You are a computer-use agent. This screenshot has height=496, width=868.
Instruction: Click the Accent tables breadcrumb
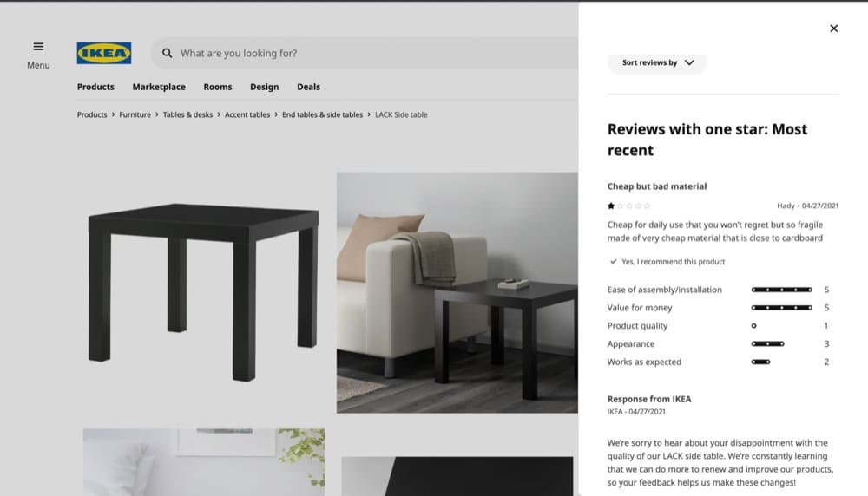[247, 114]
